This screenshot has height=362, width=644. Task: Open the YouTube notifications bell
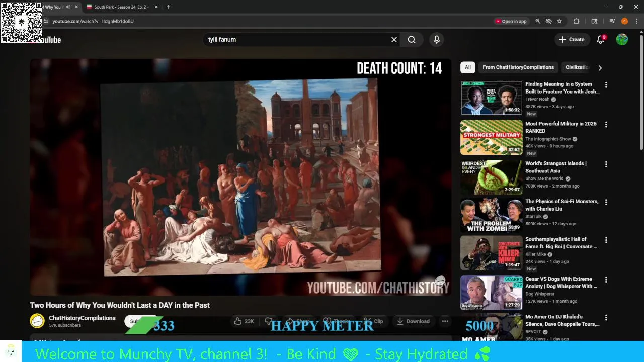tap(600, 40)
